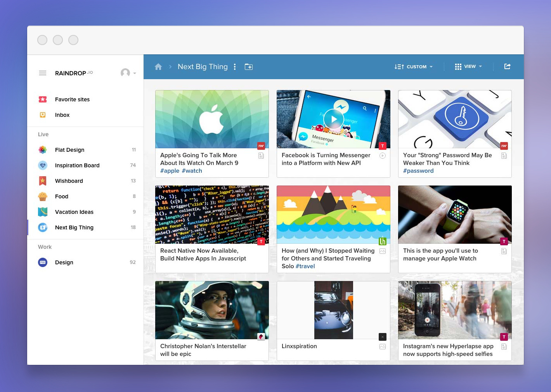Open the Apple Watch wrist thumbnail
Viewport: 551px width, 392px height.
tap(455, 215)
